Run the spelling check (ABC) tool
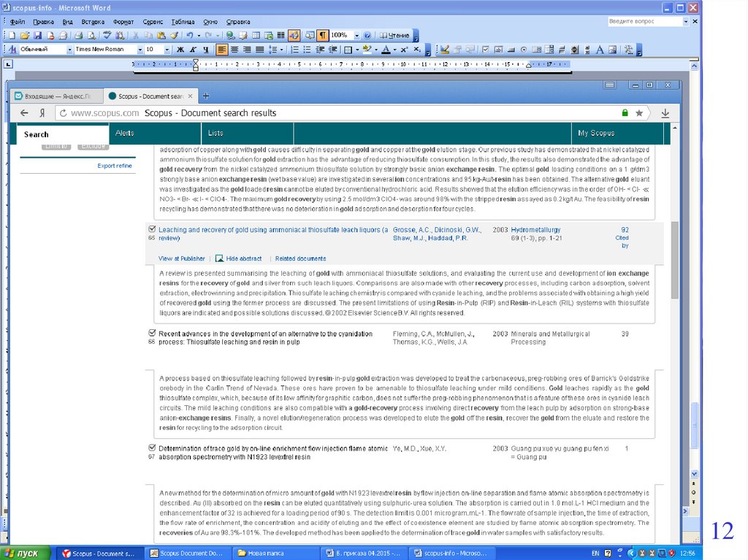 click(107, 35)
